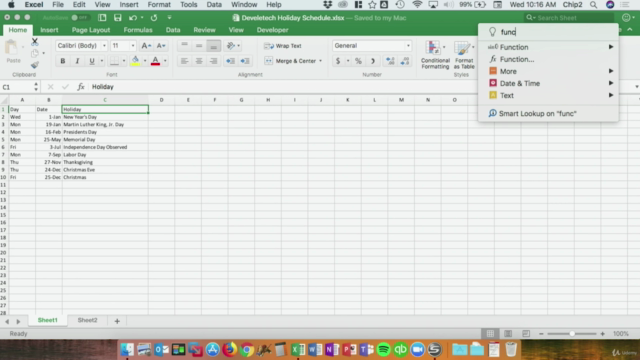Open the Insert ribbon tab

click(x=49, y=30)
